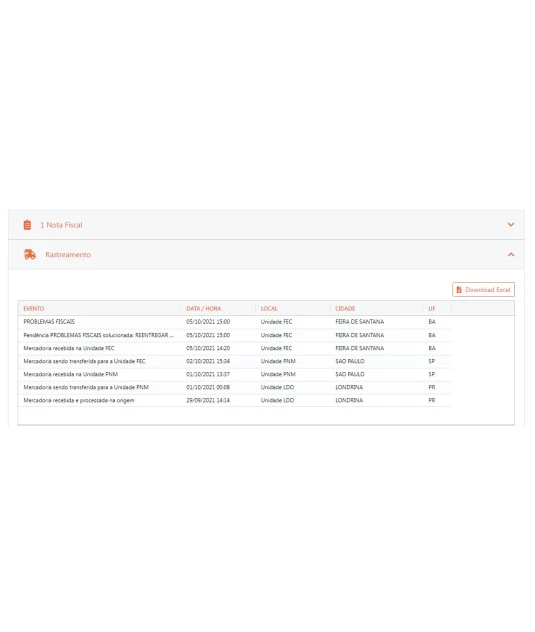535x632 pixels.
Task: Expand the 1 Nota Fiscal section chevron
Action: 511,225
